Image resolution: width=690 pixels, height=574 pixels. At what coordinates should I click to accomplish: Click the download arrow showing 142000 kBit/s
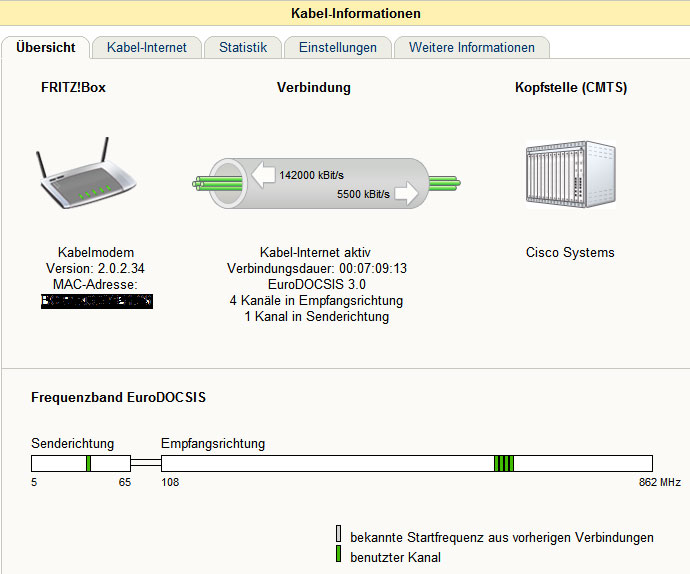264,174
